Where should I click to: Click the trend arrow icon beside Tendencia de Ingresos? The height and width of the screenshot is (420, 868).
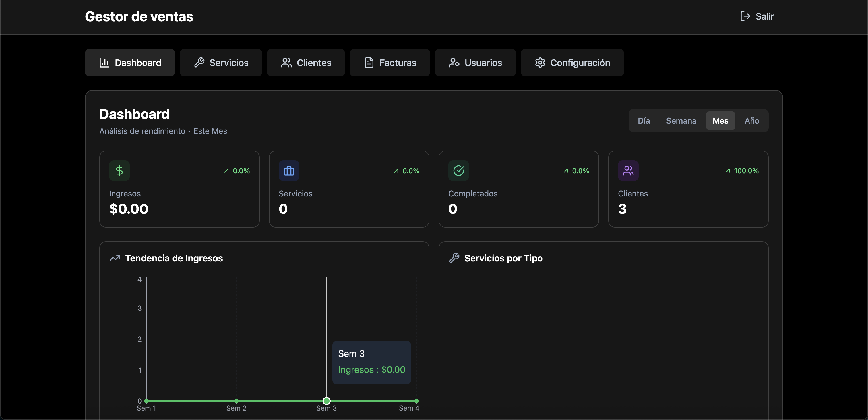115,258
